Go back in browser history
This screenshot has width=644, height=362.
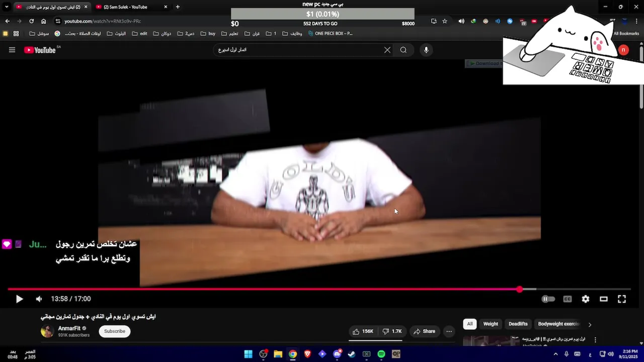(x=7, y=21)
